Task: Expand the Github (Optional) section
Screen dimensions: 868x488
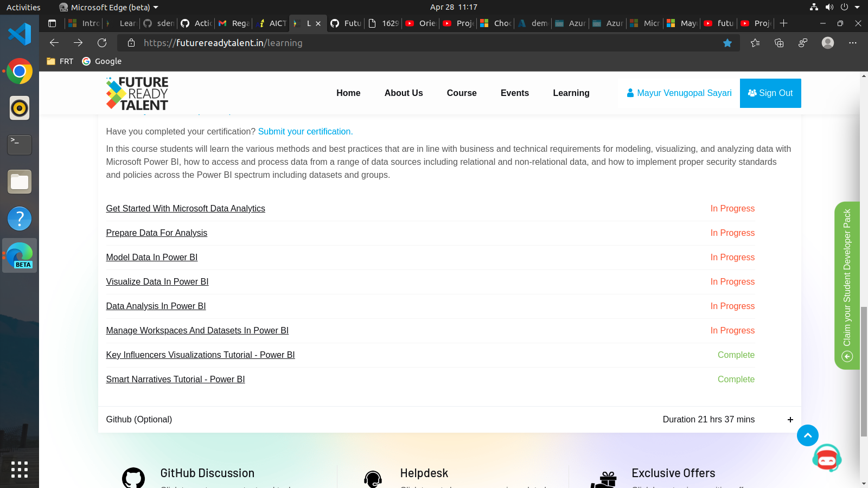Action: (790, 419)
